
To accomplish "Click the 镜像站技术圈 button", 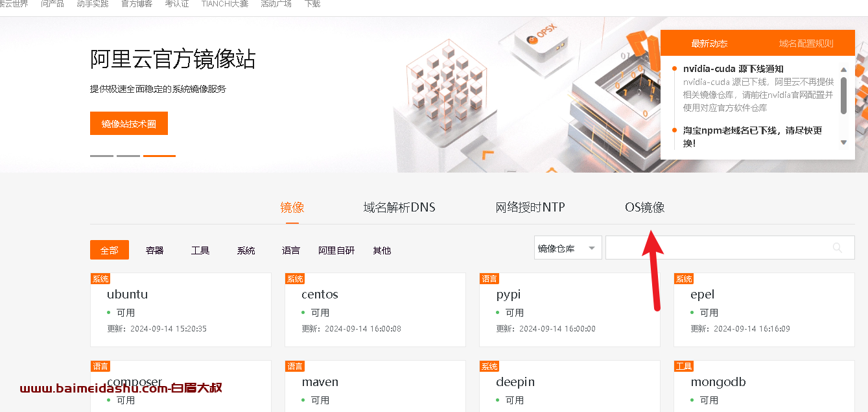I will coord(129,123).
